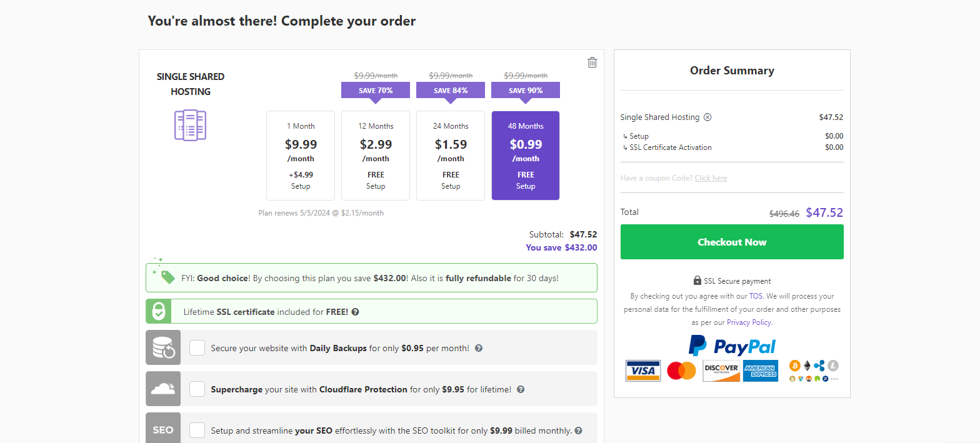The image size is (980, 443).
Task: Select the 1 Month billing plan
Action: (301, 156)
